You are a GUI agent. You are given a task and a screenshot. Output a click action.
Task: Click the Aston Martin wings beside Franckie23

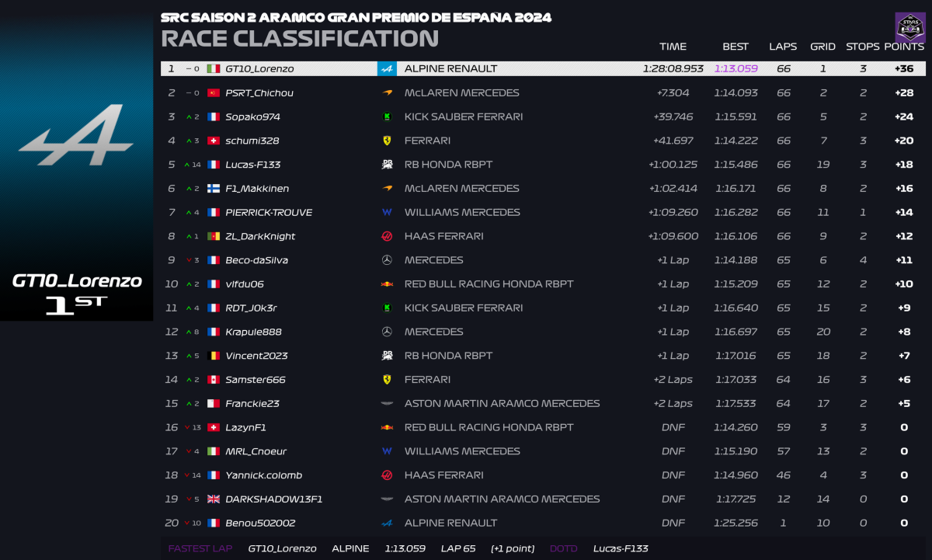387,404
